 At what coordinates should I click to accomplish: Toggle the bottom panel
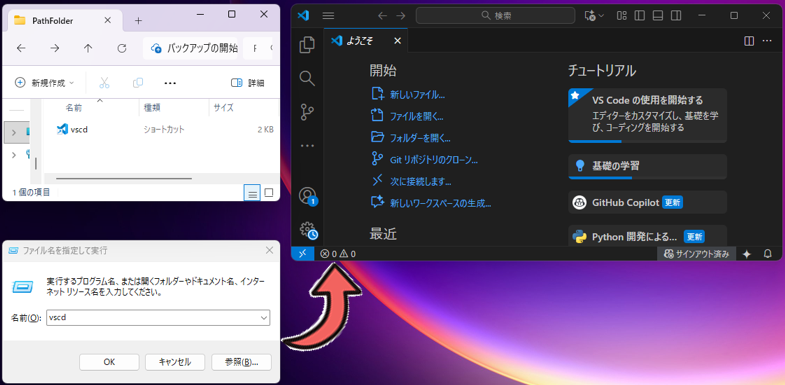(658, 16)
